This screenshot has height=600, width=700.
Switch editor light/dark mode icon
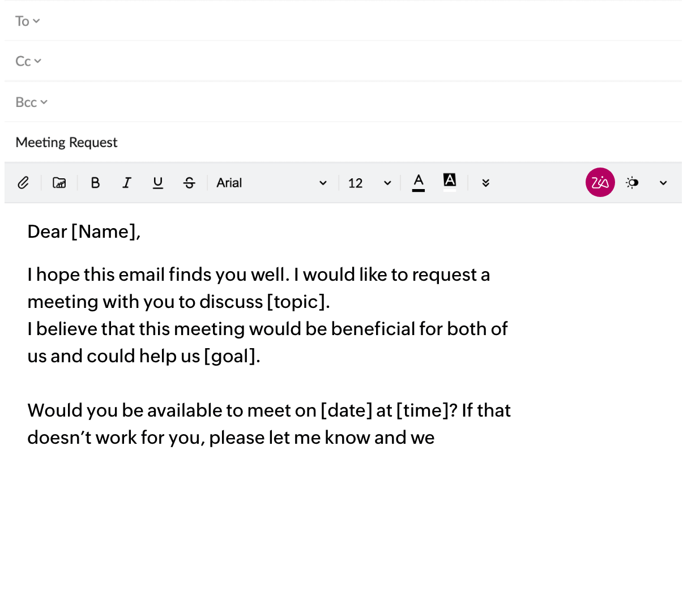[x=632, y=183]
